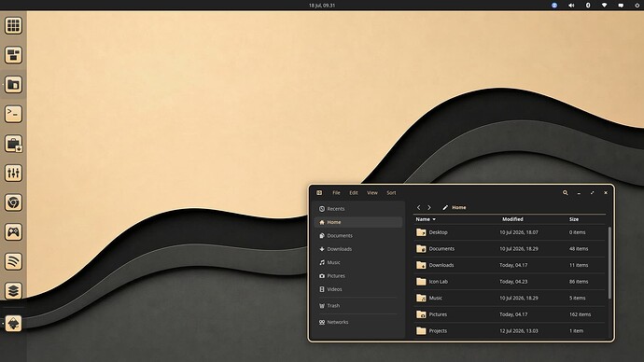Open the Wi-Fi indicator in top bar
644x362 pixels.
pyautogui.click(x=604, y=6)
